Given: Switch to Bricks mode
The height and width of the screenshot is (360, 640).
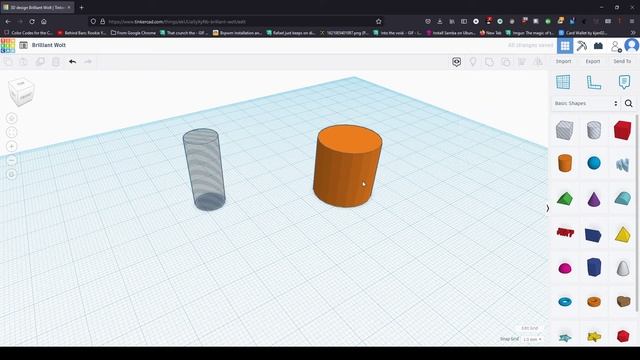Looking at the screenshot, I should (x=598, y=46).
